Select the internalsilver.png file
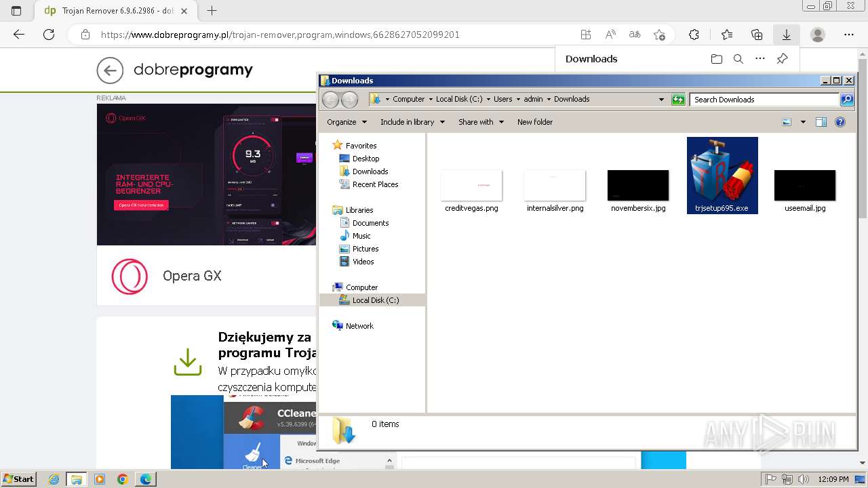 tap(555, 190)
